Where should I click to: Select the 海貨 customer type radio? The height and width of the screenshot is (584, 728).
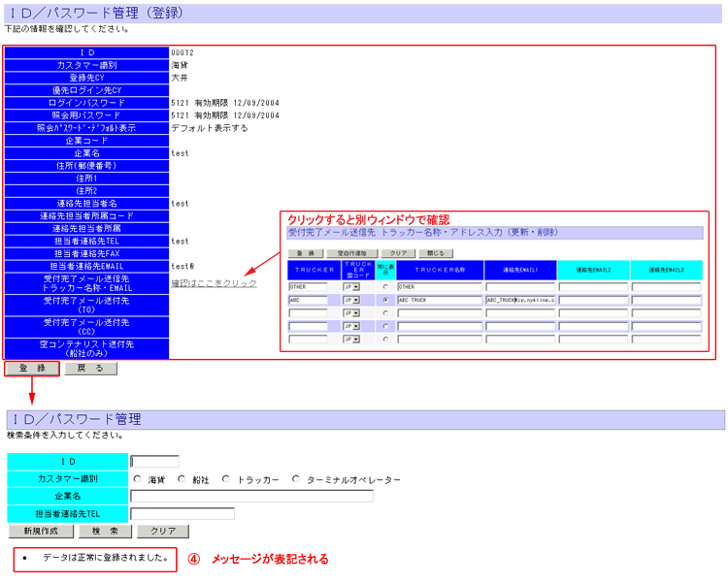point(137,479)
